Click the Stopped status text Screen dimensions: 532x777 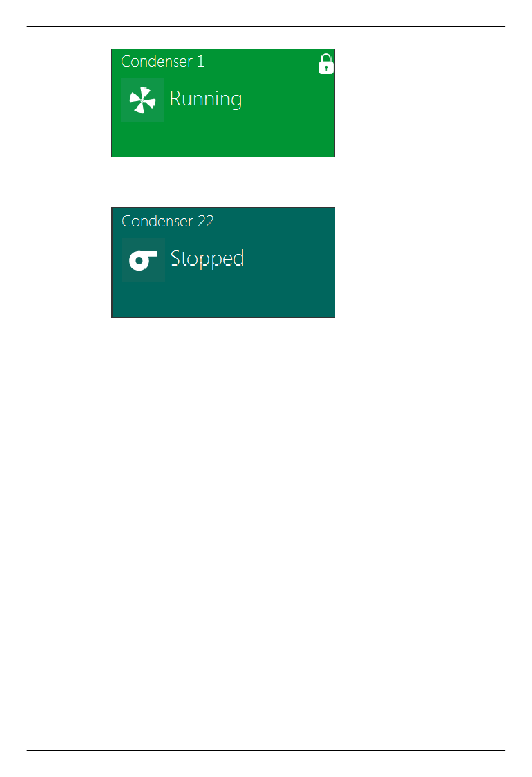coord(207,259)
